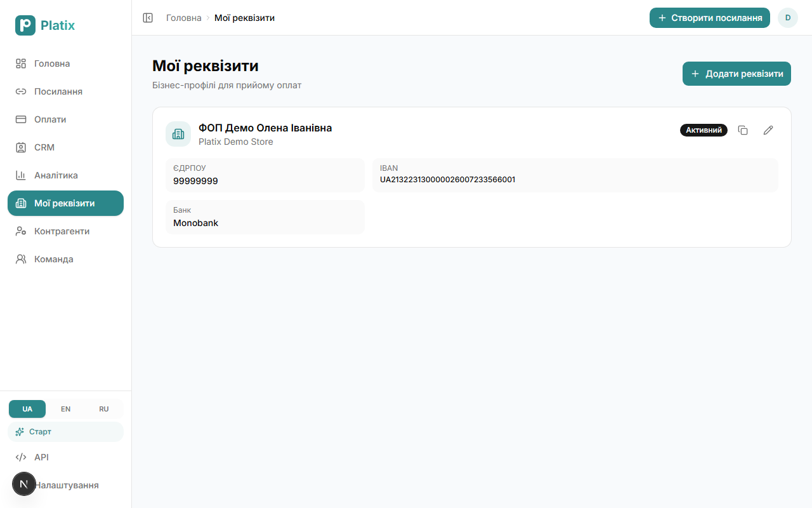Open the user avatar D
Viewport: 812px width, 508px height.
click(x=788, y=18)
